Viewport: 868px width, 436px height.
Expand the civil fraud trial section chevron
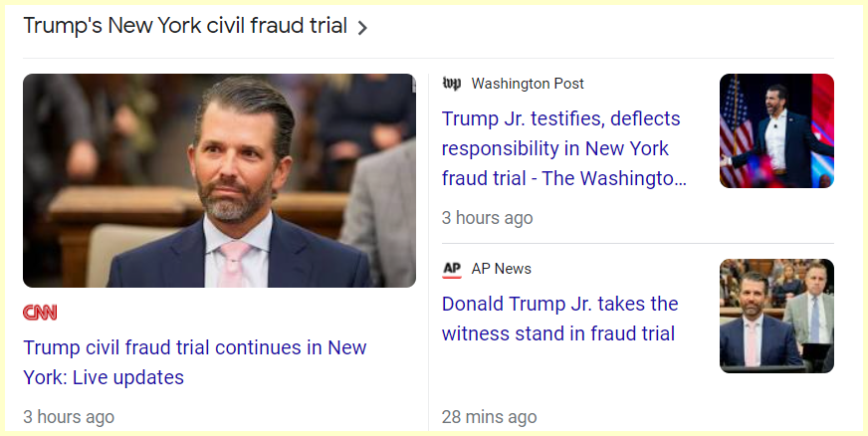(362, 28)
